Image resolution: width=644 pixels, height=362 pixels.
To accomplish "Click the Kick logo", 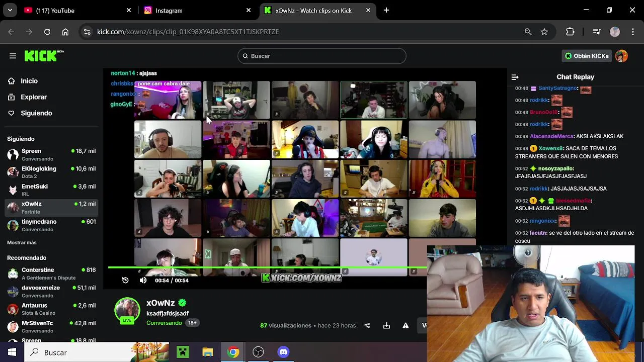I will 44,56.
